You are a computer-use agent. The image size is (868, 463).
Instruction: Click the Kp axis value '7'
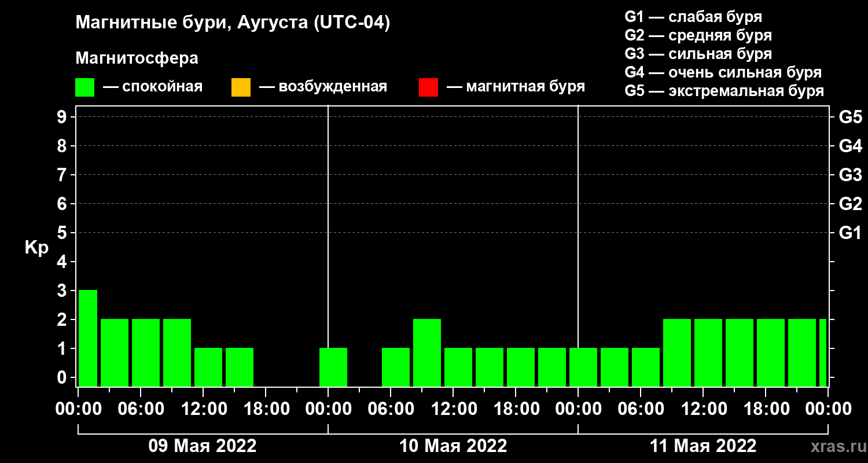click(63, 175)
